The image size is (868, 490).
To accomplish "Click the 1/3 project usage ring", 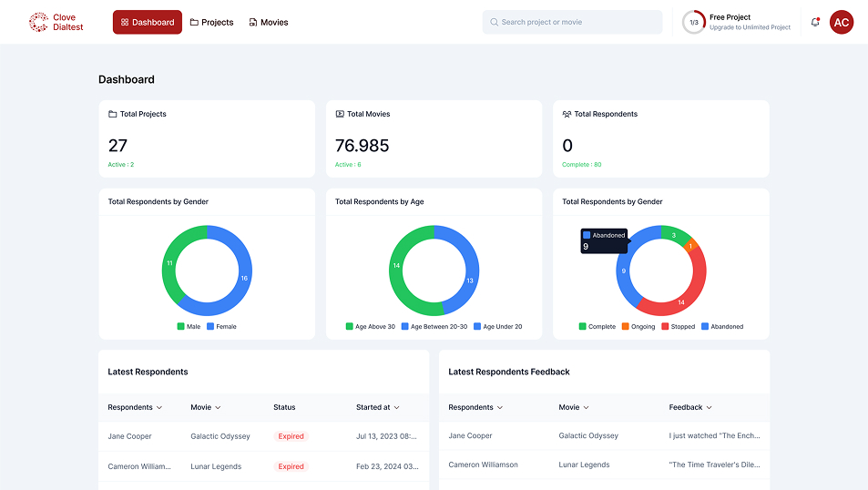I will (x=693, y=22).
